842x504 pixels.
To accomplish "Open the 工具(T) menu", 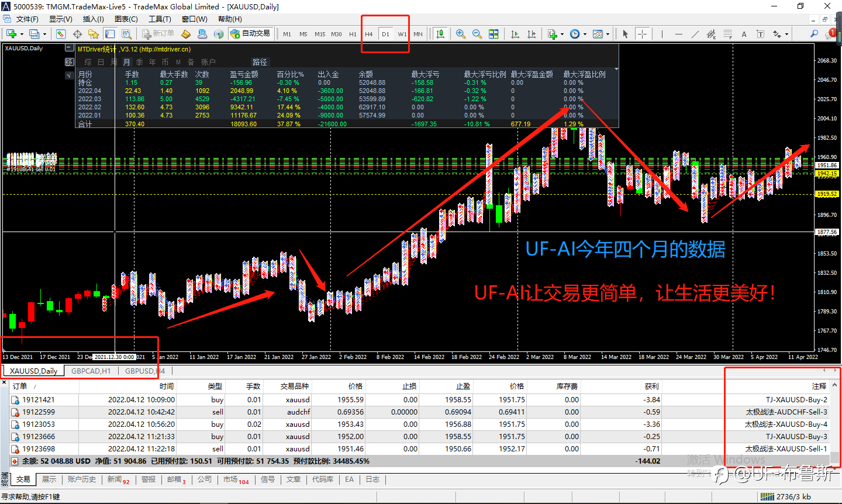I will 160,19.
